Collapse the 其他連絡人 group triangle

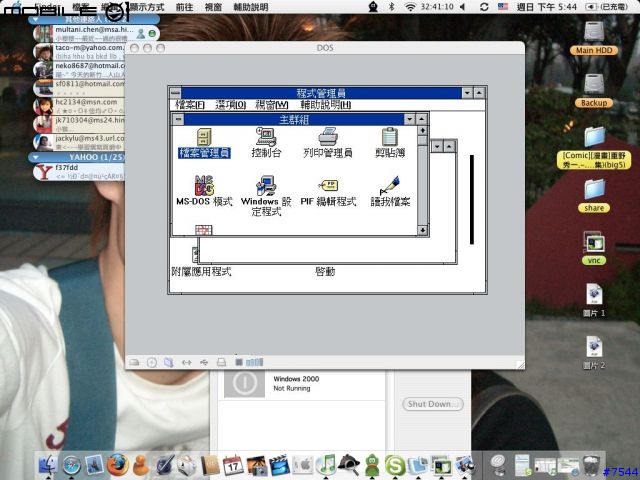click(36, 19)
